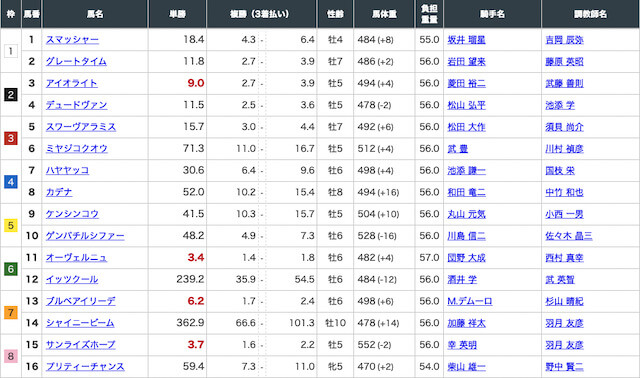The height and width of the screenshot is (378, 640).
Task: Click the pink frame 8 badge
Action: 11,356
